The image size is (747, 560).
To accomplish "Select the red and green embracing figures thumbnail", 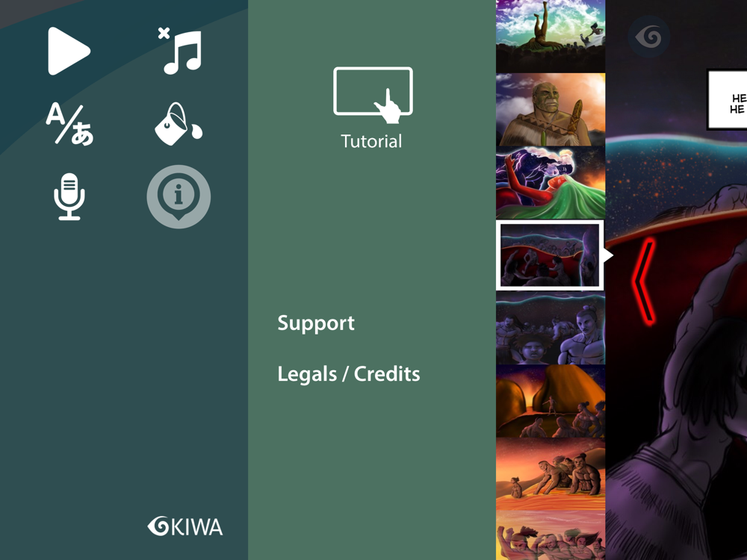I will click(x=551, y=183).
